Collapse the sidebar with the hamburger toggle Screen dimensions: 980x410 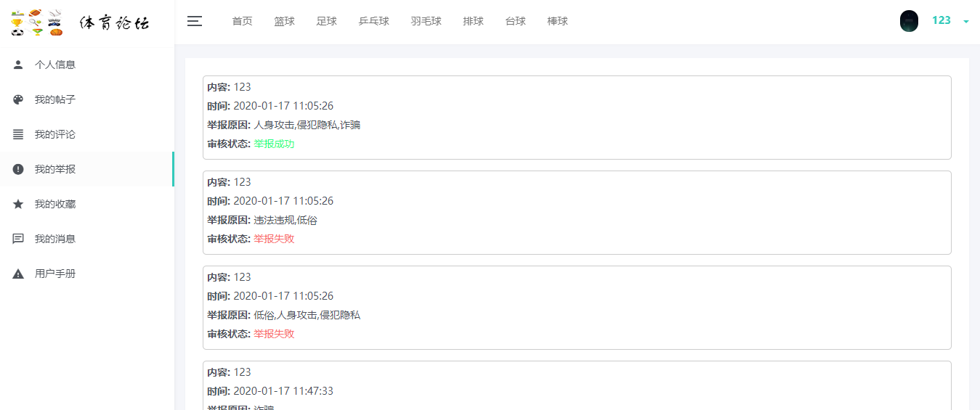click(195, 21)
